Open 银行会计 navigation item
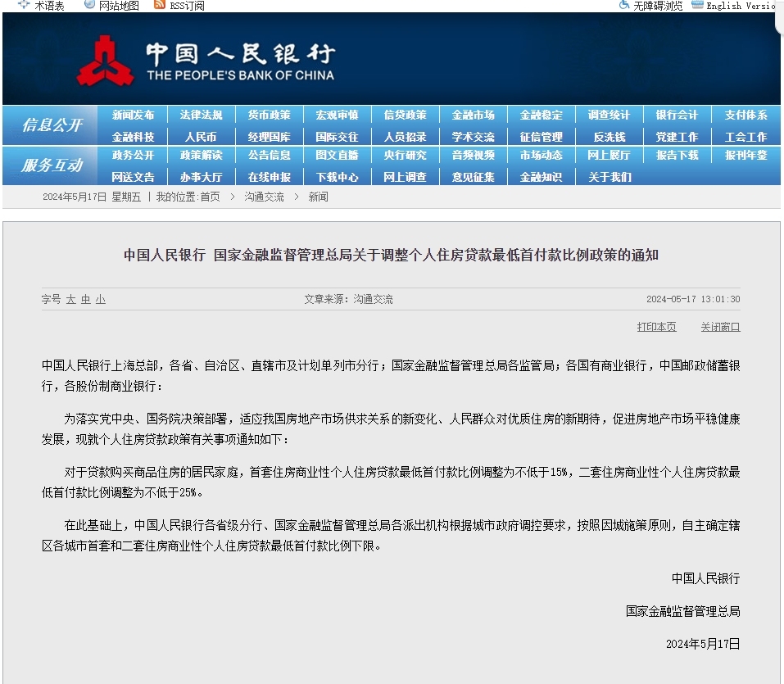784x684 pixels. pyautogui.click(x=677, y=115)
